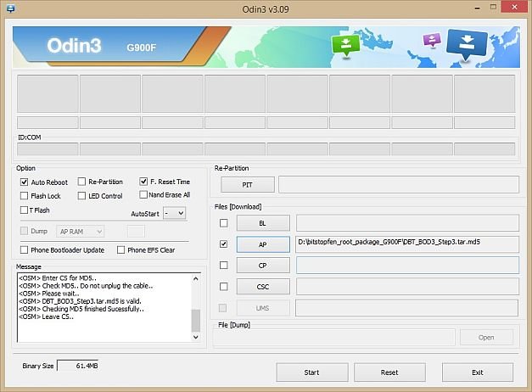The height and width of the screenshot is (392, 532).
Task: Click the CSC file browse button
Action: click(x=263, y=287)
